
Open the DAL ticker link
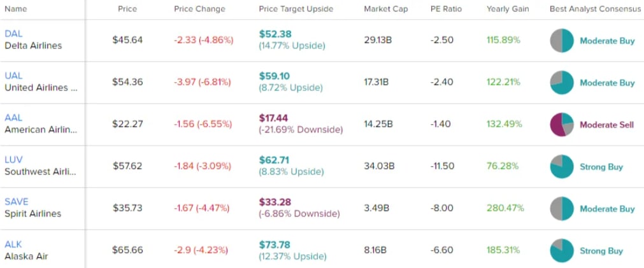[x=13, y=33]
